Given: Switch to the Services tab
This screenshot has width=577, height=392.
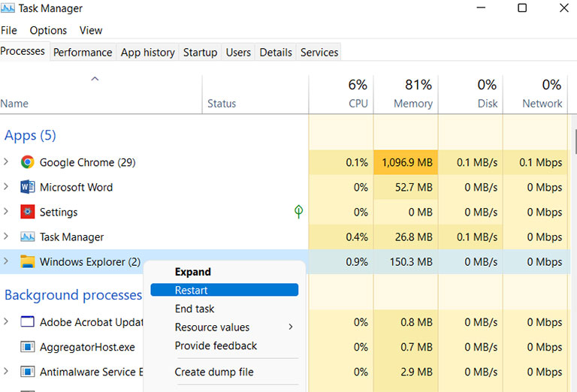Looking at the screenshot, I should point(319,53).
